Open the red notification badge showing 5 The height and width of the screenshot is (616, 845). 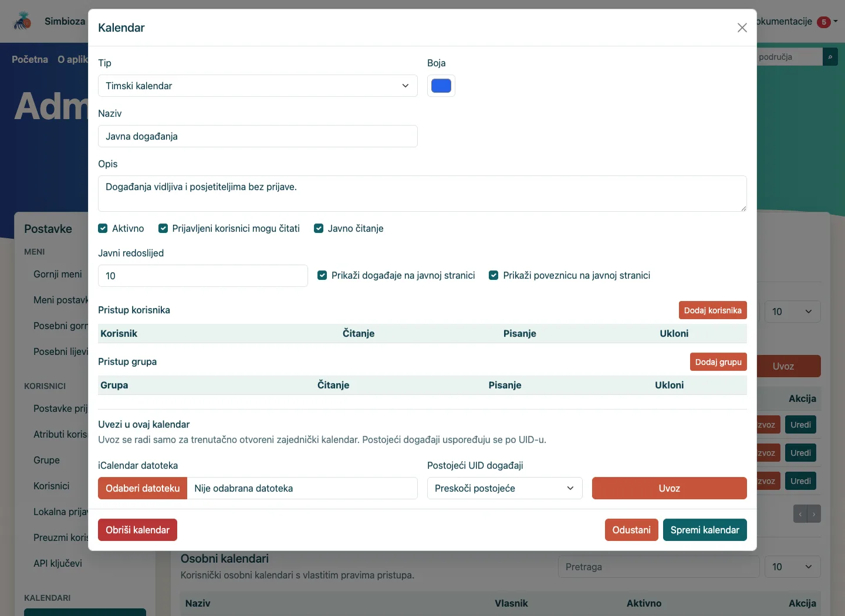824,22
